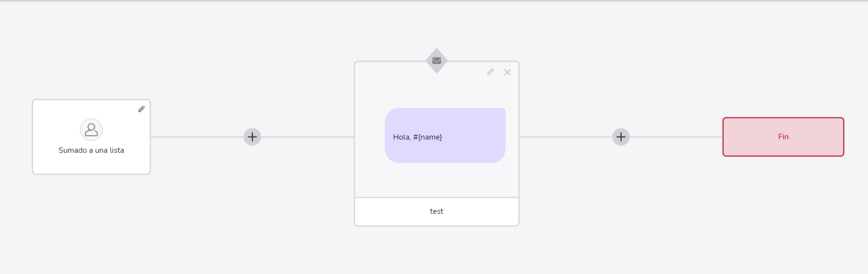
Task: Click empty area below bubble inside email card
Action: 436,180
